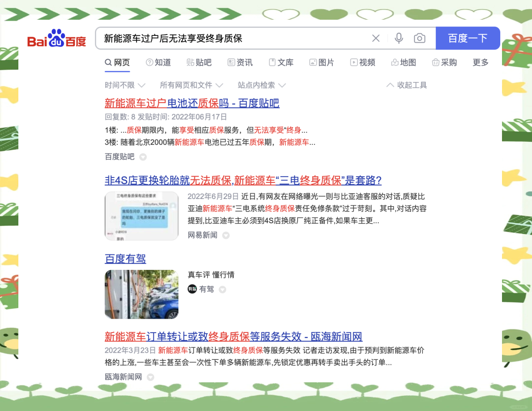This screenshot has height=411, width=532.
Task: Click the Baidu logo
Action: click(x=57, y=39)
